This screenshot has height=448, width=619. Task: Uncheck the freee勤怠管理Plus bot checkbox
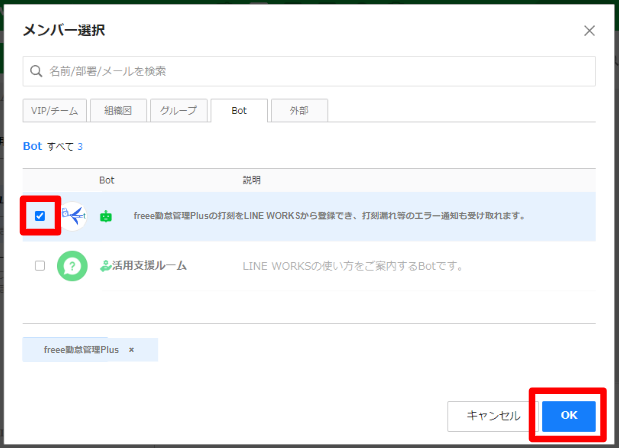point(40,216)
